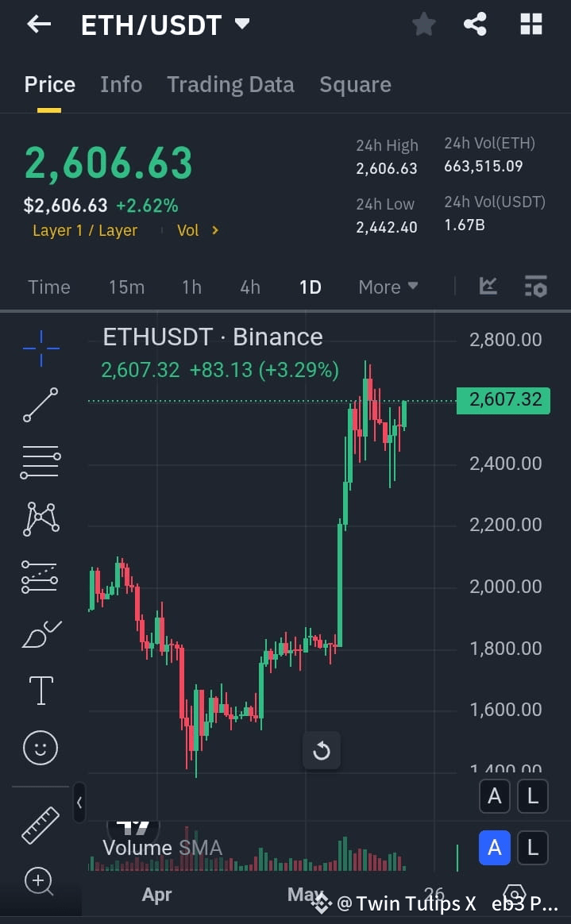Expand the More intervals dropdown

coord(388,287)
